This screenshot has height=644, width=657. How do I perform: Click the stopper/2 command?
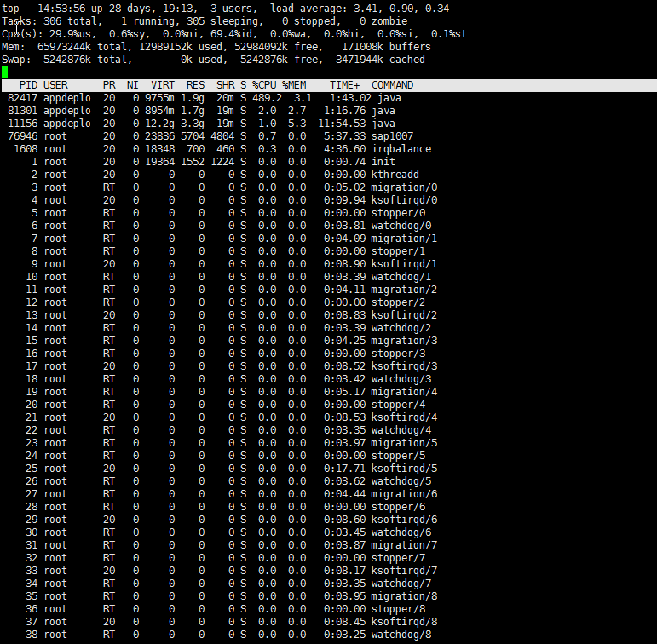398,302
